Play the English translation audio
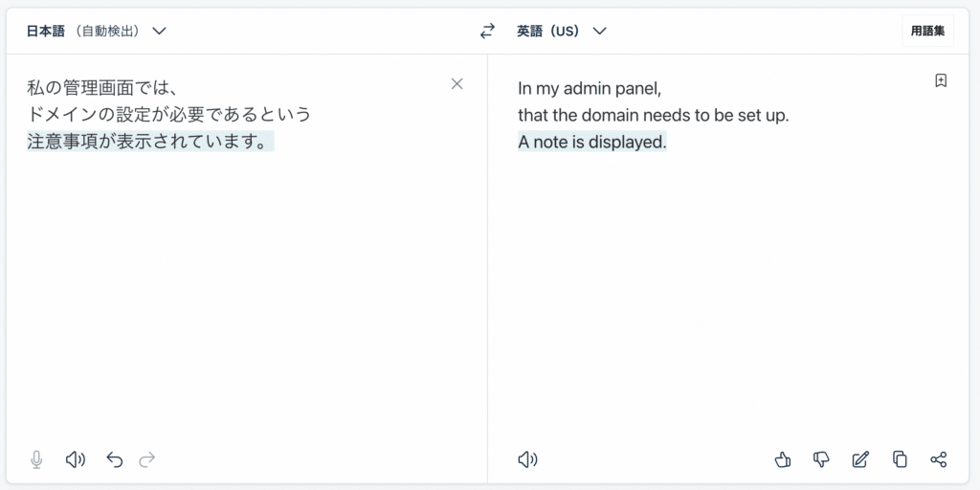 527,460
